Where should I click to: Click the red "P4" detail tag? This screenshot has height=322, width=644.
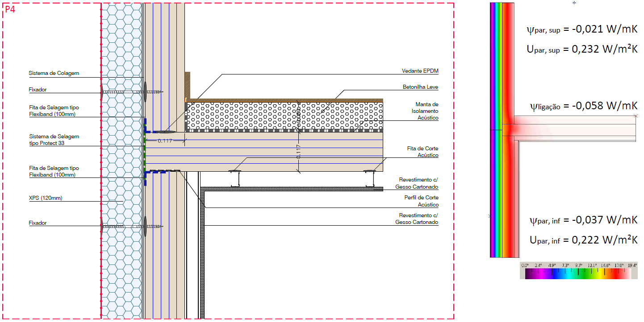(10, 9)
